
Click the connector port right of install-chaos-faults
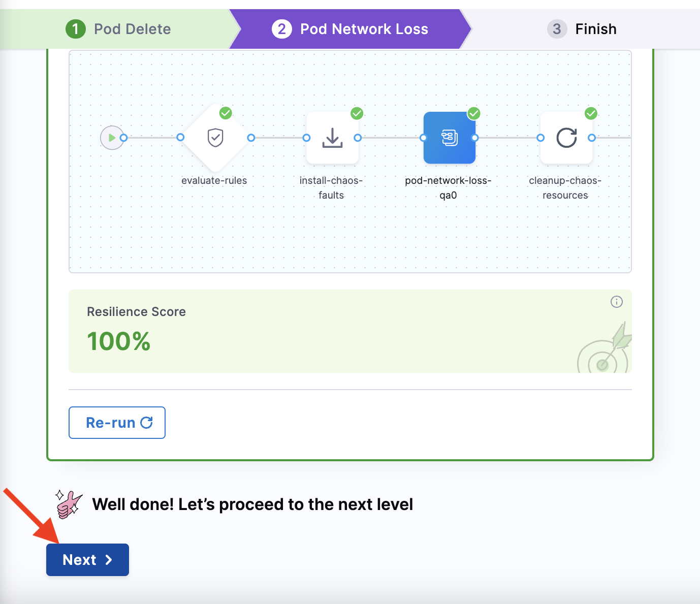coord(359,137)
